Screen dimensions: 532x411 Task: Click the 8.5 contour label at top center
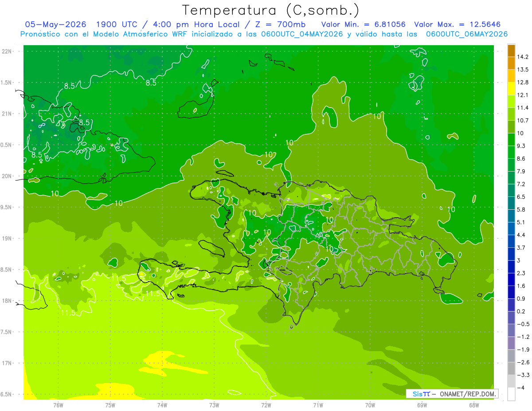(151, 82)
